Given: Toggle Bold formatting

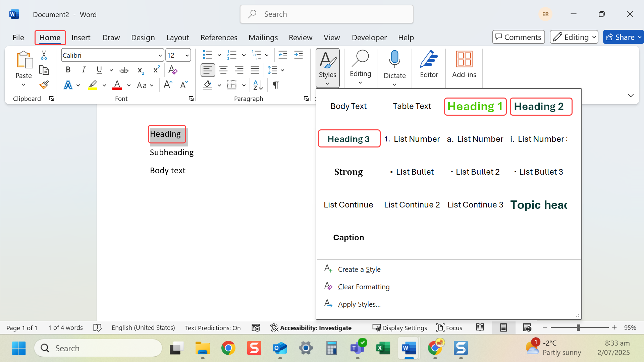Looking at the screenshot, I should click(68, 70).
